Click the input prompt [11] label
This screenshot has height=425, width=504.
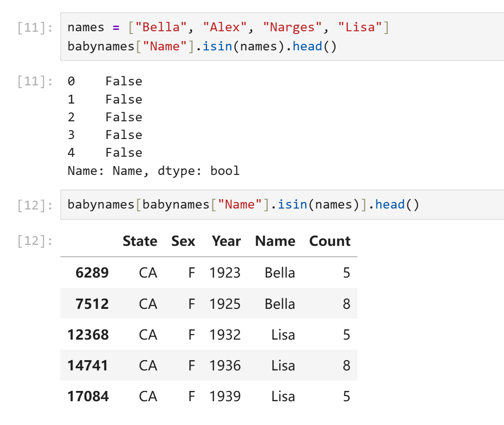tap(35, 28)
